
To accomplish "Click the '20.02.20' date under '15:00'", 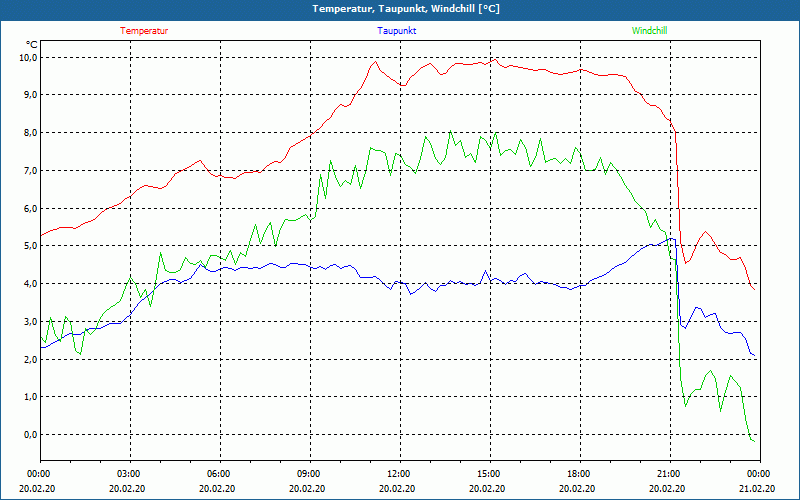I will click(487, 488).
